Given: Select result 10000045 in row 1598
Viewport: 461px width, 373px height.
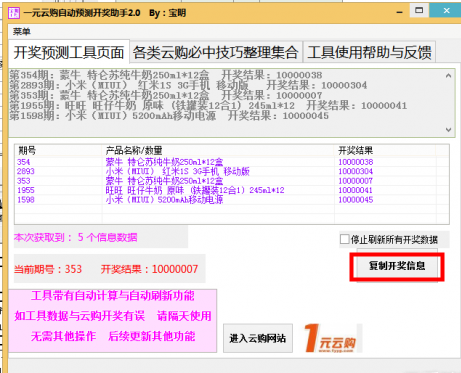Looking at the screenshot, I should [x=356, y=200].
